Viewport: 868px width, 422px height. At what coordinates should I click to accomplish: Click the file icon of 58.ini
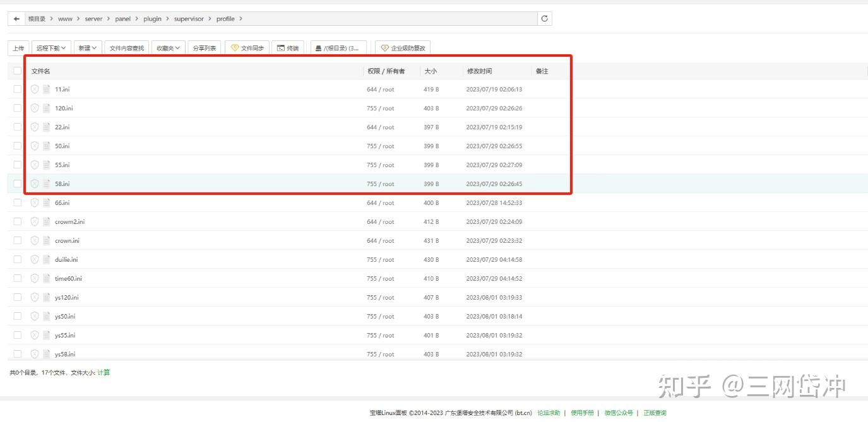coord(47,184)
